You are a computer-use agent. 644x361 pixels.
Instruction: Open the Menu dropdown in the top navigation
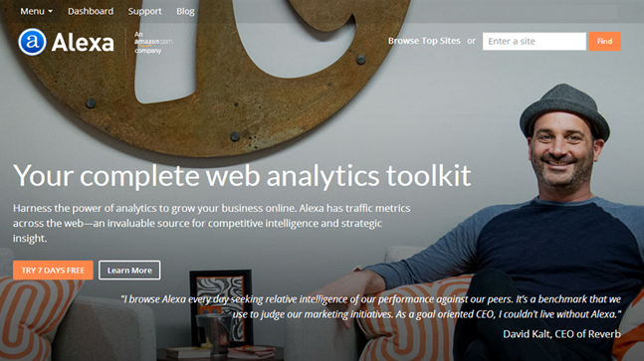[36, 12]
